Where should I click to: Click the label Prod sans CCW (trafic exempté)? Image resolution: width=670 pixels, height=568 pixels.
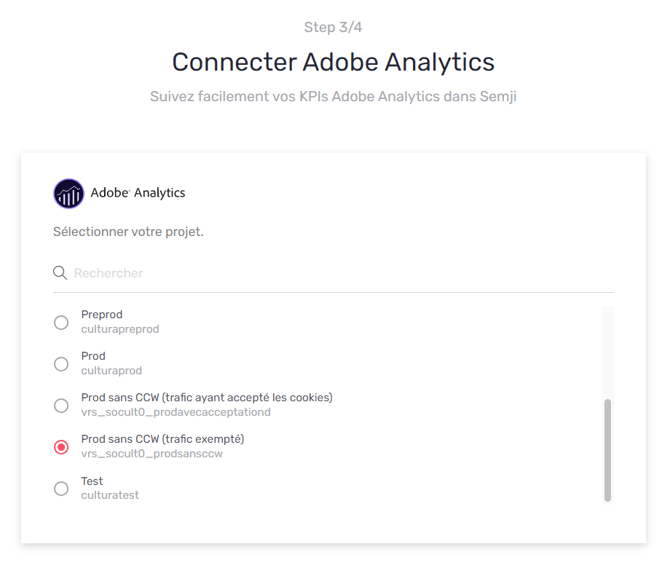(x=163, y=439)
